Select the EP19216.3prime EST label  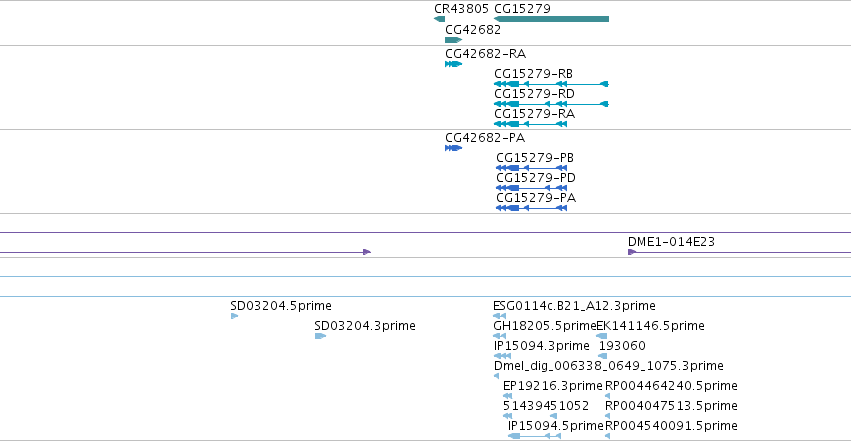(x=552, y=386)
